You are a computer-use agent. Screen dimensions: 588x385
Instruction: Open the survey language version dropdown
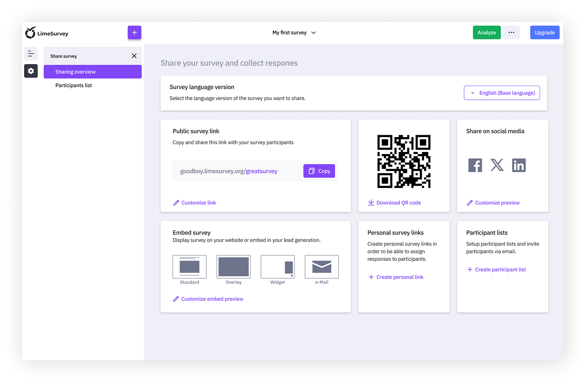(x=502, y=93)
